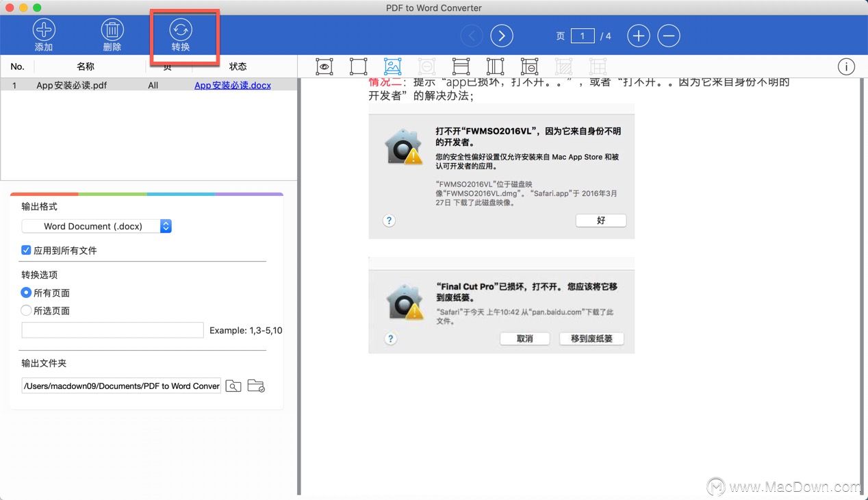Click the folder with checkmark icon
This screenshot has width=868, height=500.
[256, 386]
